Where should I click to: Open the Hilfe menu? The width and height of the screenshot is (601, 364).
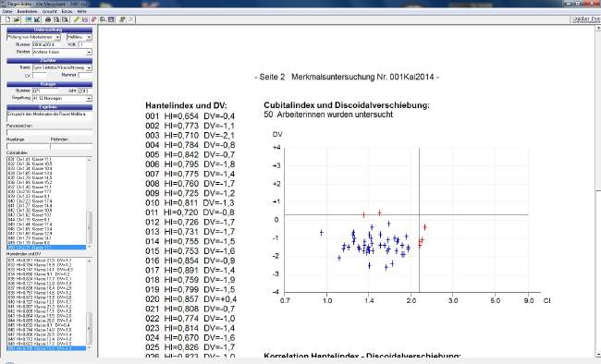[81, 11]
